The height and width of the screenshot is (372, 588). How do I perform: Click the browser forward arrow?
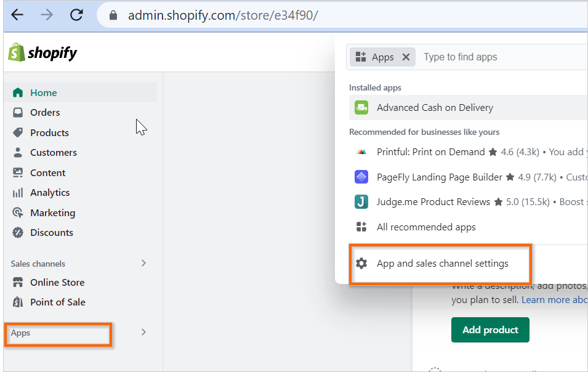coord(47,15)
